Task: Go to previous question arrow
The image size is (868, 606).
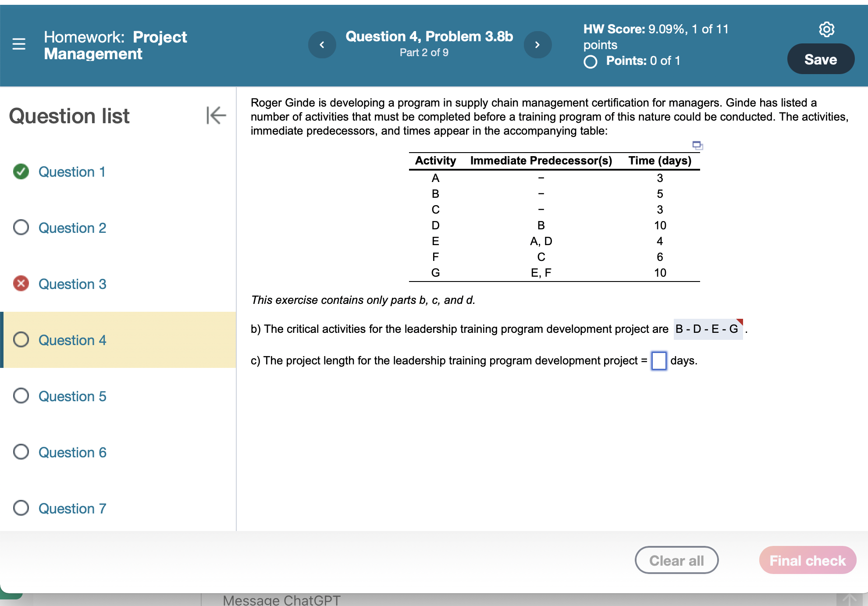Action: 322,45
